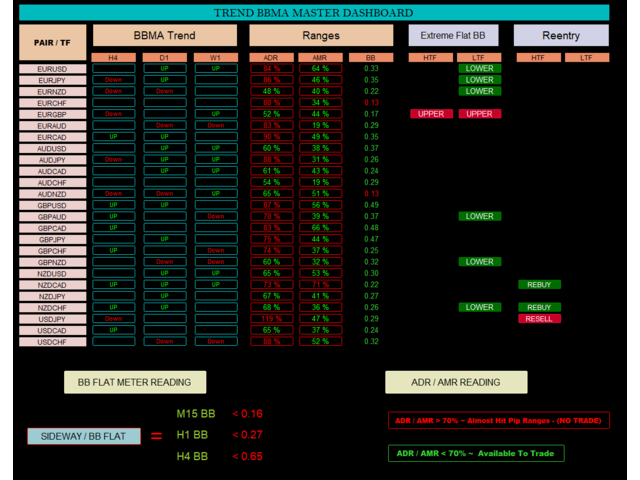Select the 119 % ADR value for USDJPY

tap(271, 319)
